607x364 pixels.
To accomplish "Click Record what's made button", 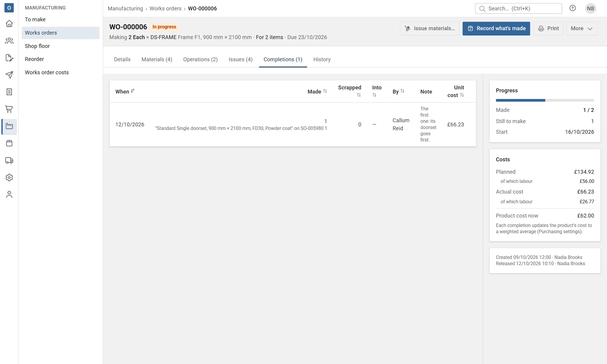I will (x=496, y=28).
